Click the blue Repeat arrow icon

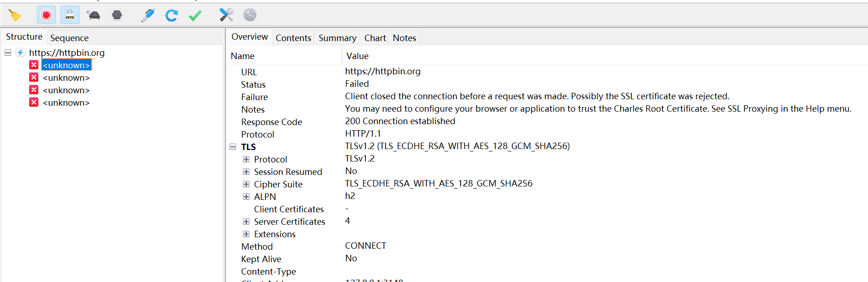click(x=171, y=15)
